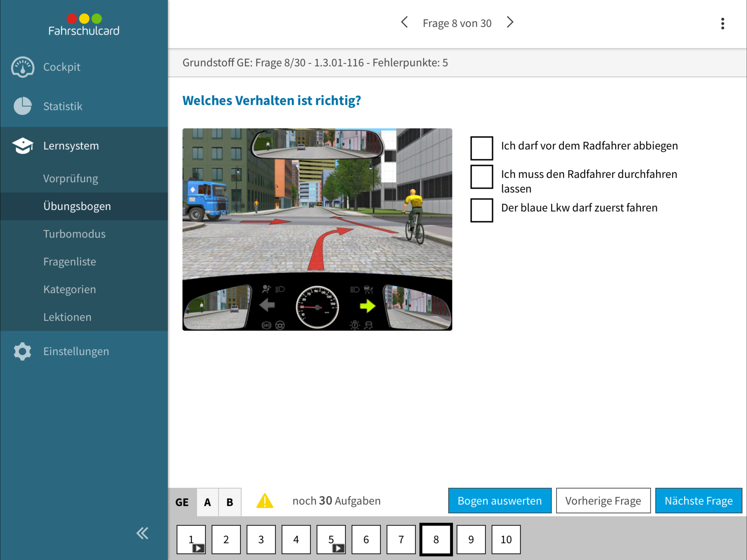Switch to the A category tab
The image size is (747, 560).
pos(207,502)
